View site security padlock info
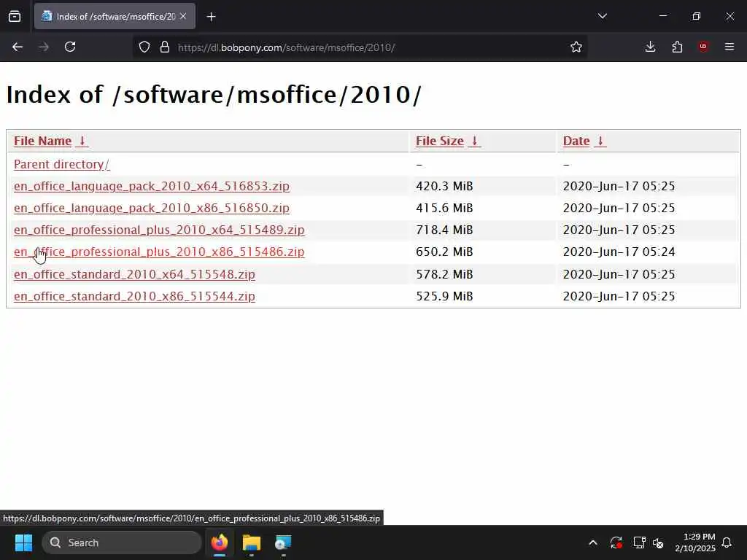Image resolution: width=747 pixels, height=560 pixels. [x=165, y=47]
